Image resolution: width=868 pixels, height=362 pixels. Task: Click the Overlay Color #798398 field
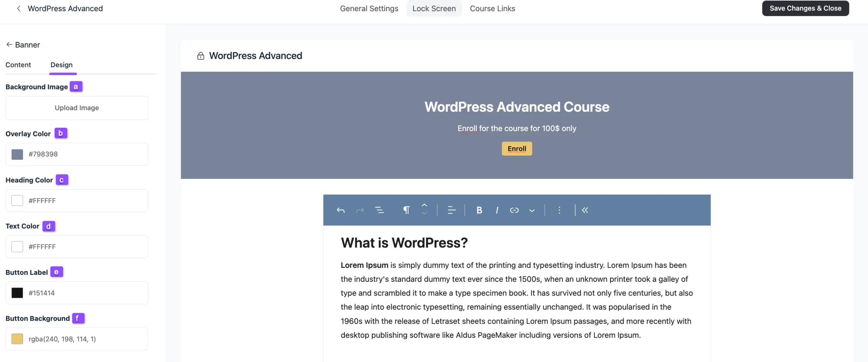(x=77, y=154)
